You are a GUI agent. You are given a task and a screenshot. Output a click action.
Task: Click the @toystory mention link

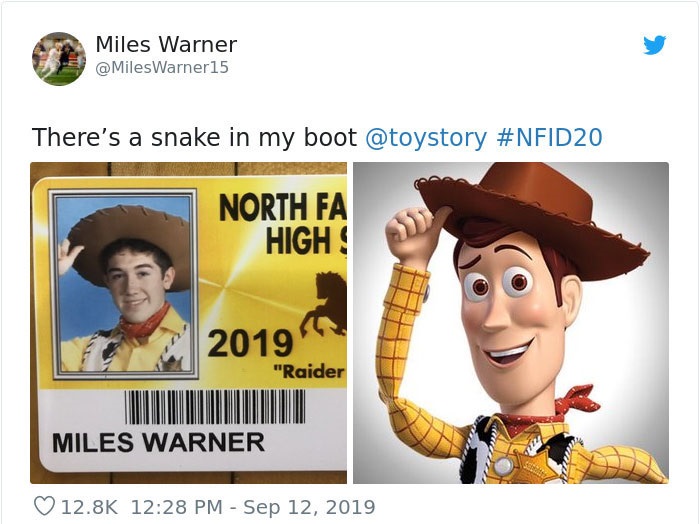[426, 137]
